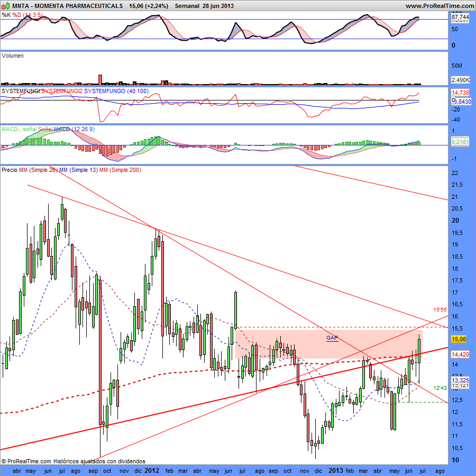Click the GAP annotation on the chart
The image size is (476, 476).
[x=332, y=338]
